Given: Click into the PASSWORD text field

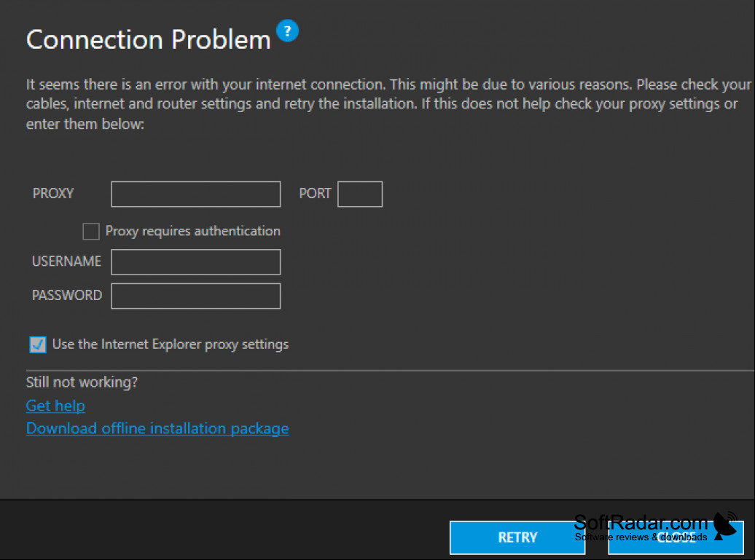Looking at the screenshot, I should 195,296.
